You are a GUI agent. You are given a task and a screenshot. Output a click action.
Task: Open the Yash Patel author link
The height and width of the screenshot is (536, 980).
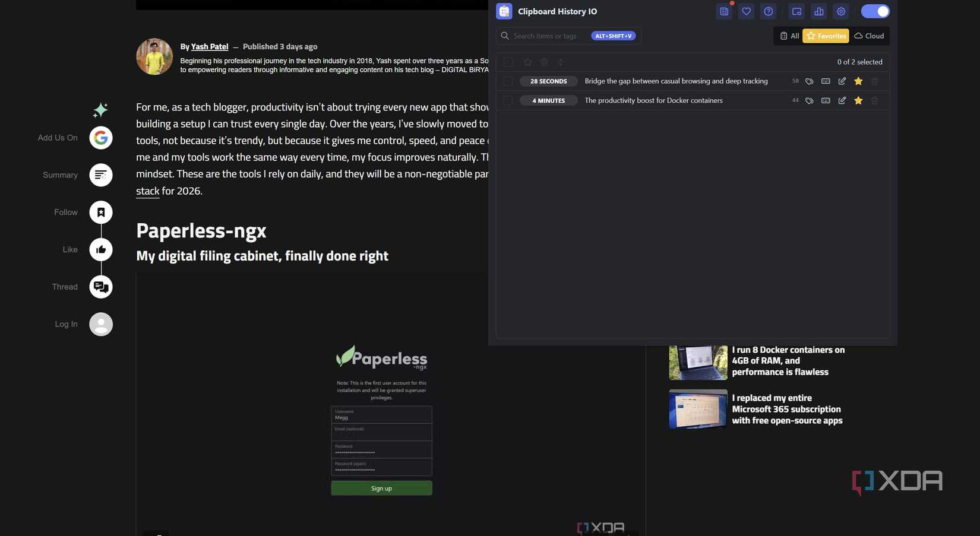click(209, 46)
